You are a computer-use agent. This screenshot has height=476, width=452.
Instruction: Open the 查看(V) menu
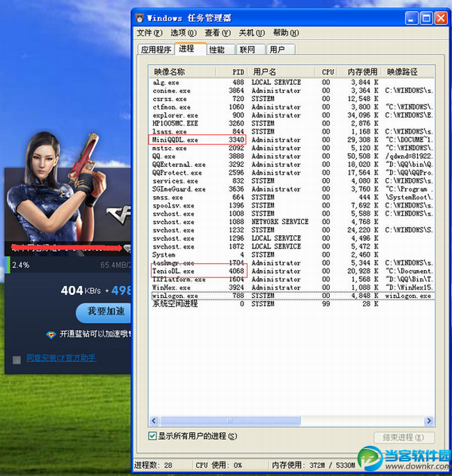pos(218,33)
